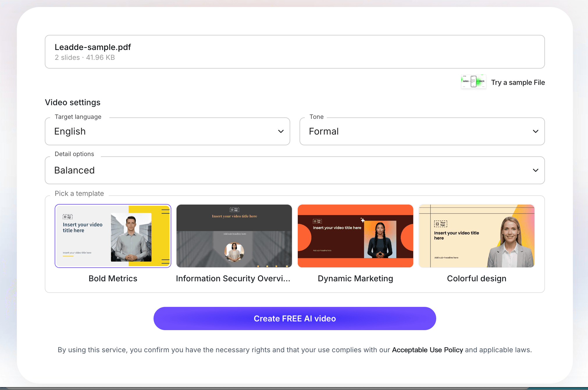Open the Acceptable Use Policy link
Image resolution: width=588 pixels, height=390 pixels.
pos(427,350)
